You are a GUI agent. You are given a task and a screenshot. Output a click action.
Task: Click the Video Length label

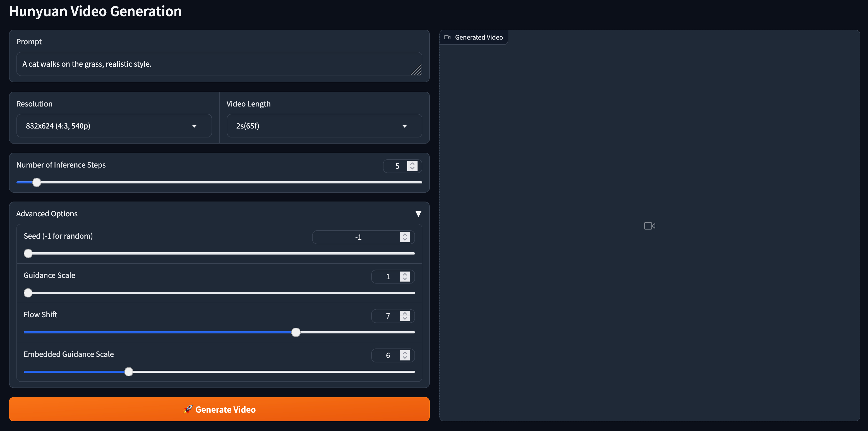pos(248,104)
